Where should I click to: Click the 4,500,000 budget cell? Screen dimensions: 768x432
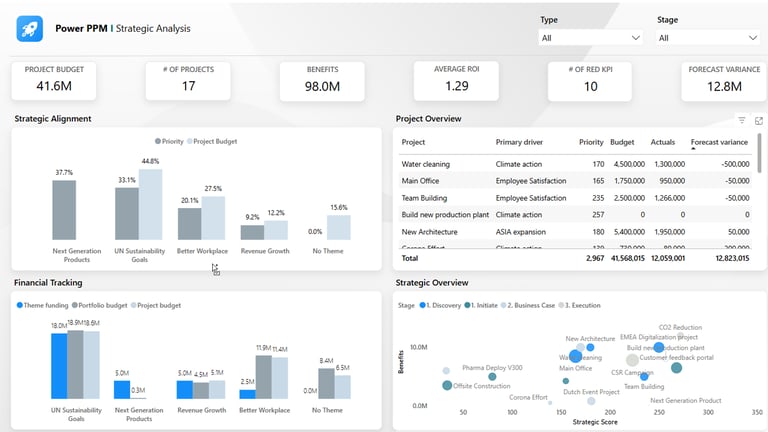tap(629, 164)
